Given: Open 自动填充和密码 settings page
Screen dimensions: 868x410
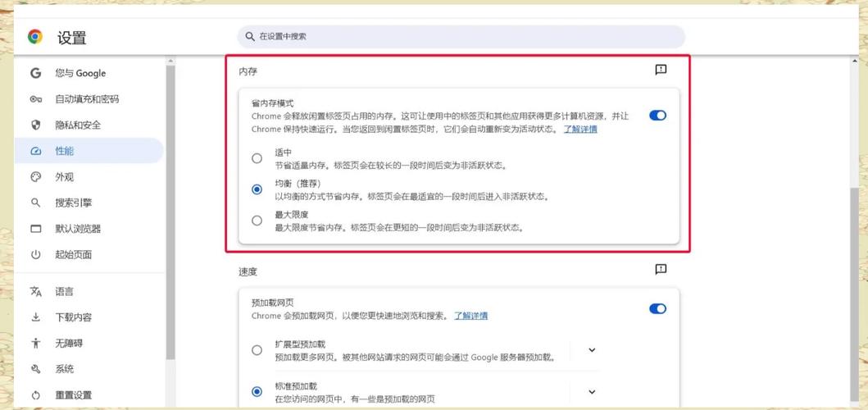Looking at the screenshot, I should click(89, 99).
